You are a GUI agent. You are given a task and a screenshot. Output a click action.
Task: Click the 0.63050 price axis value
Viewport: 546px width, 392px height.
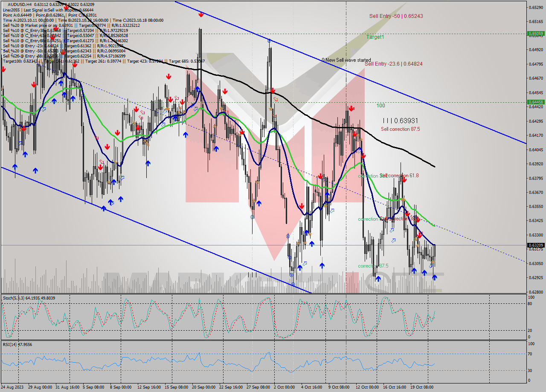(x=535, y=263)
